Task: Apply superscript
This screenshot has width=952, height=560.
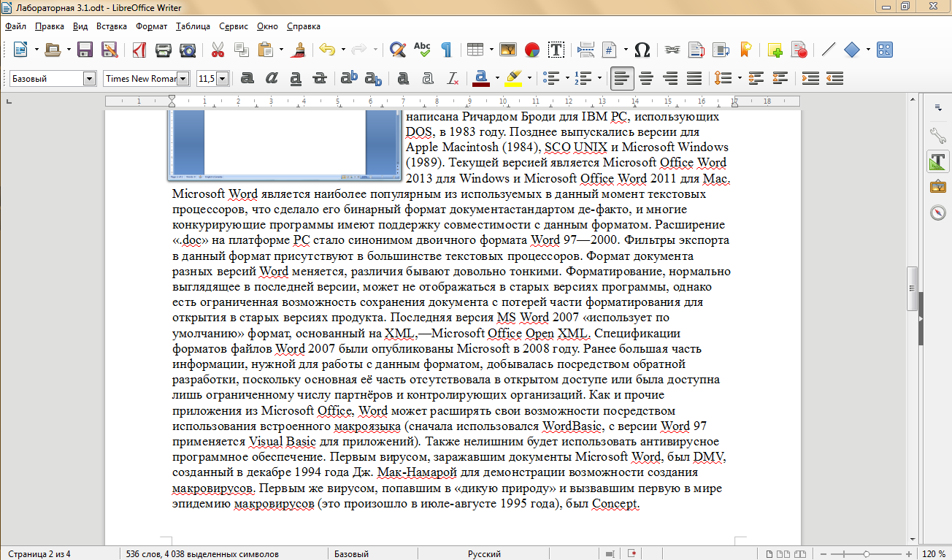Action: (350, 78)
